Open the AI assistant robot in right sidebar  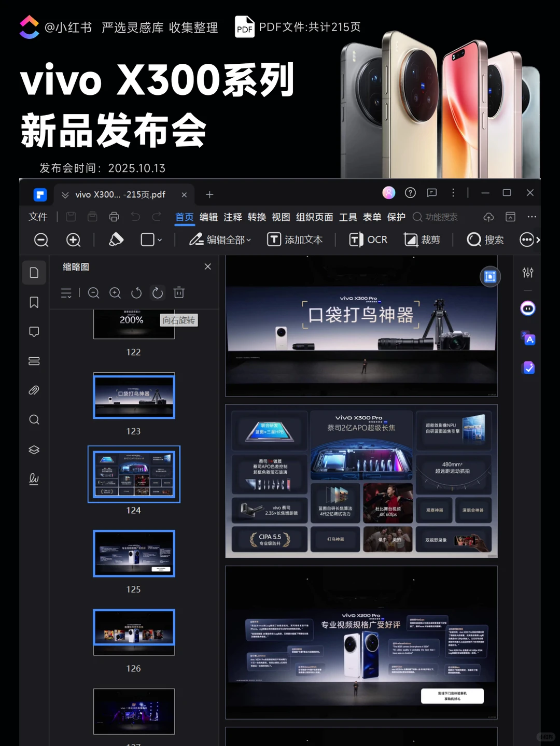pyautogui.click(x=527, y=308)
